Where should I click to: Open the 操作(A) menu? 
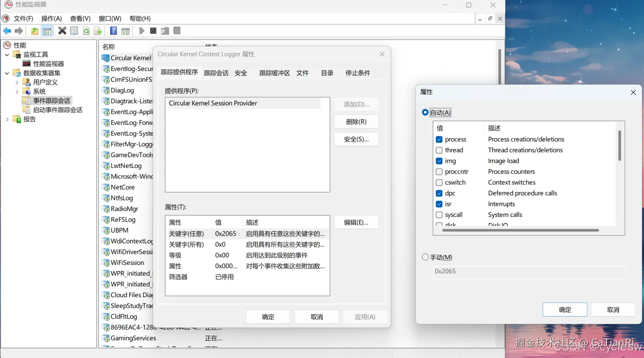click(x=51, y=18)
